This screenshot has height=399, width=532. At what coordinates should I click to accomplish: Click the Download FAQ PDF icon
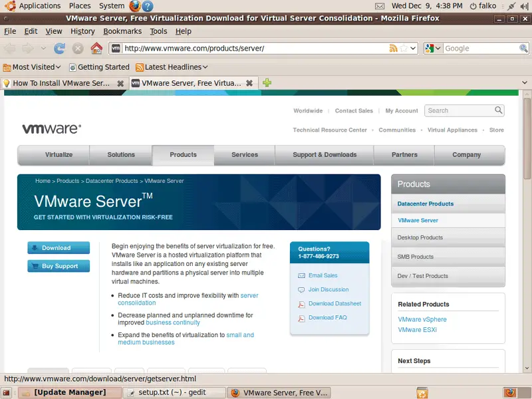(x=301, y=319)
